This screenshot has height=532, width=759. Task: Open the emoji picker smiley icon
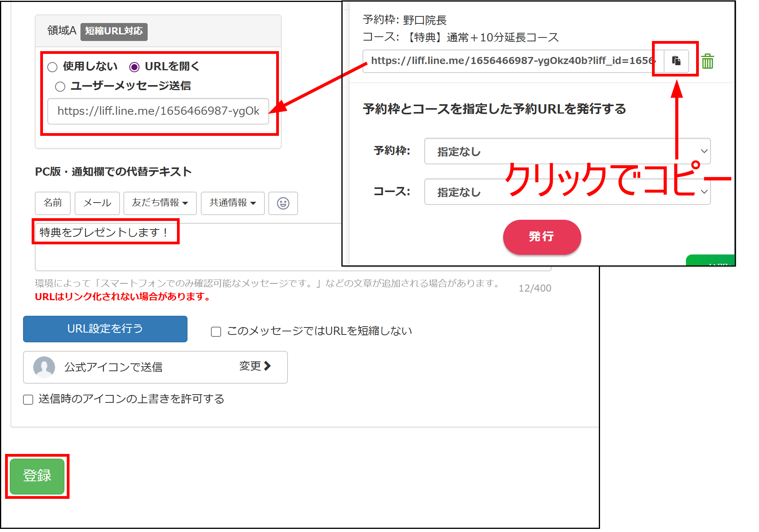coord(283,203)
